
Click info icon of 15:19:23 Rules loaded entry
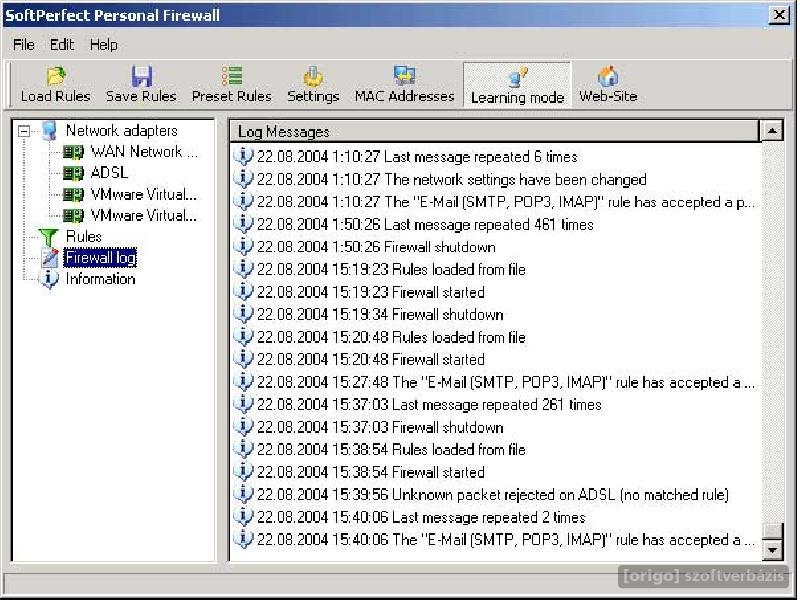pyautogui.click(x=243, y=268)
